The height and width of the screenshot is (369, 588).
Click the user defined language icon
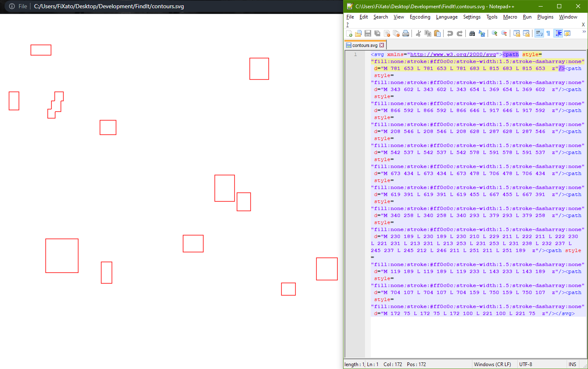(x=567, y=34)
